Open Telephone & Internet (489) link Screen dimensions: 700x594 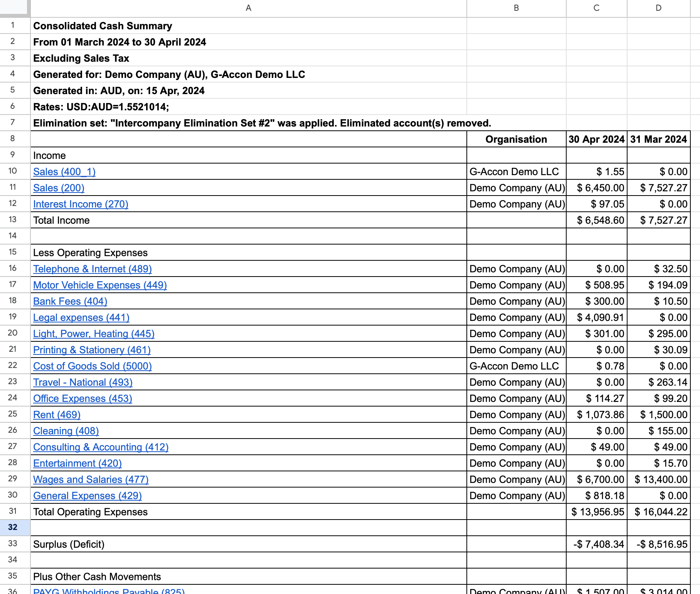[x=93, y=269]
